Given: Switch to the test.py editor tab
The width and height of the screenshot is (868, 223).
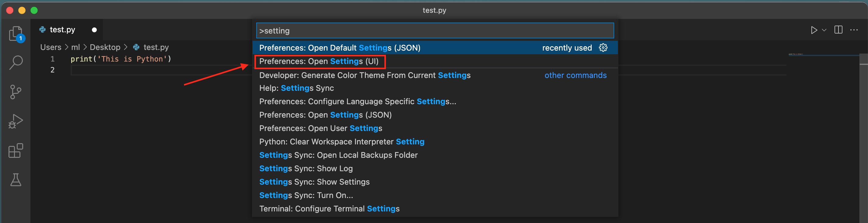Looking at the screenshot, I should (62, 30).
